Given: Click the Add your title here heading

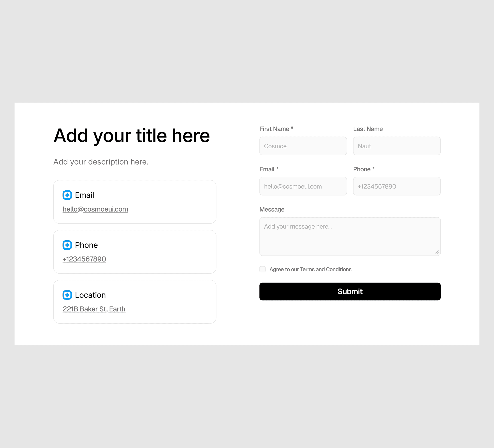Looking at the screenshot, I should (x=132, y=136).
